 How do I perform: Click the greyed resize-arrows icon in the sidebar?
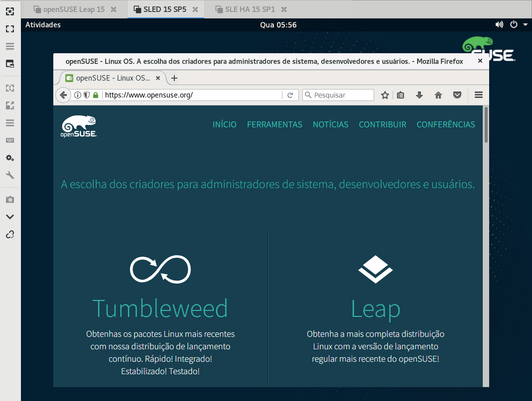pyautogui.click(x=10, y=88)
